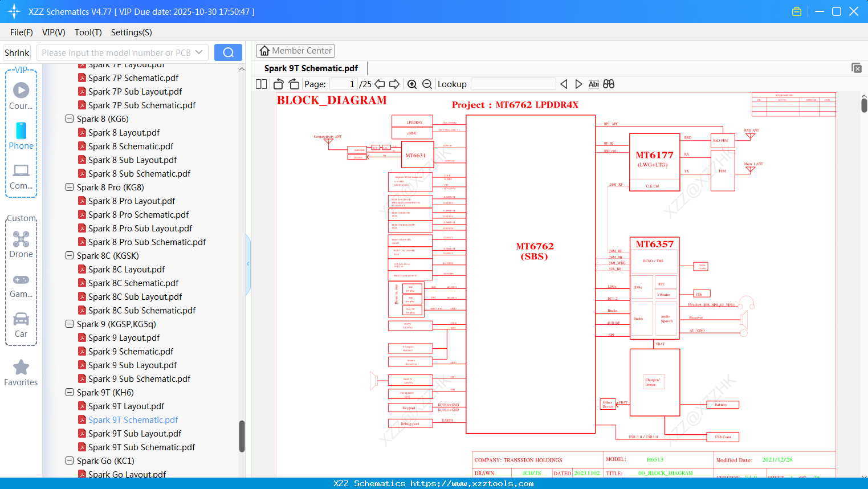868x489 pixels.
Task: Rotate the schematic clockwise
Action: pyautogui.click(x=293, y=84)
